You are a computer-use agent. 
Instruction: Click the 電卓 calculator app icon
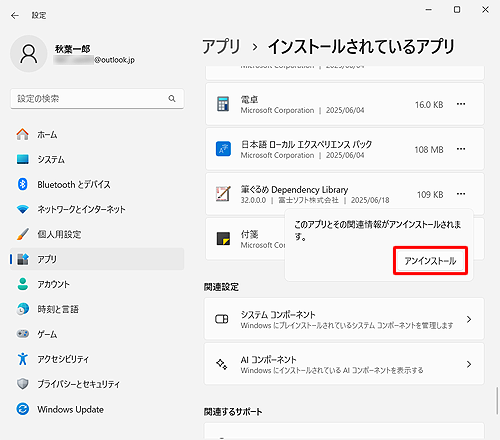click(223, 104)
